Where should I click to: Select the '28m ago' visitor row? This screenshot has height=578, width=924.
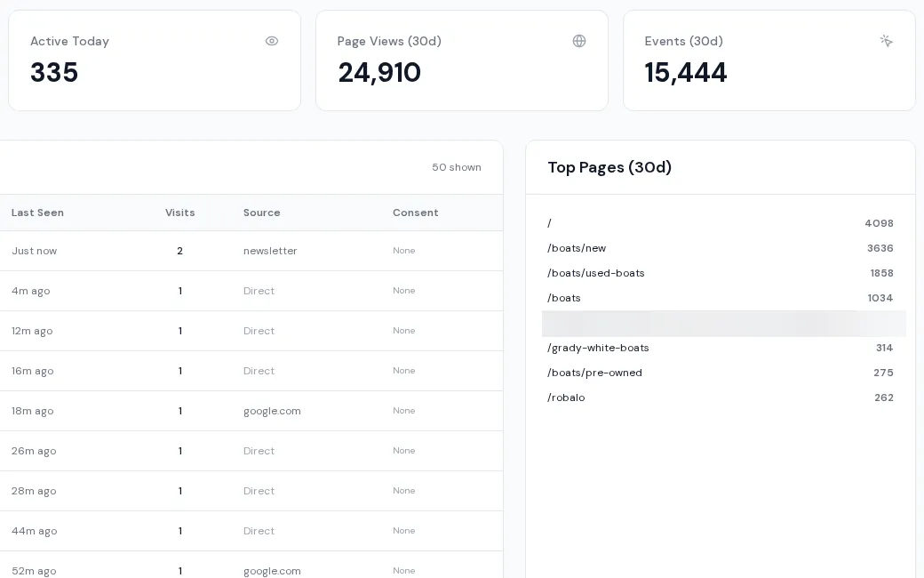click(x=251, y=491)
